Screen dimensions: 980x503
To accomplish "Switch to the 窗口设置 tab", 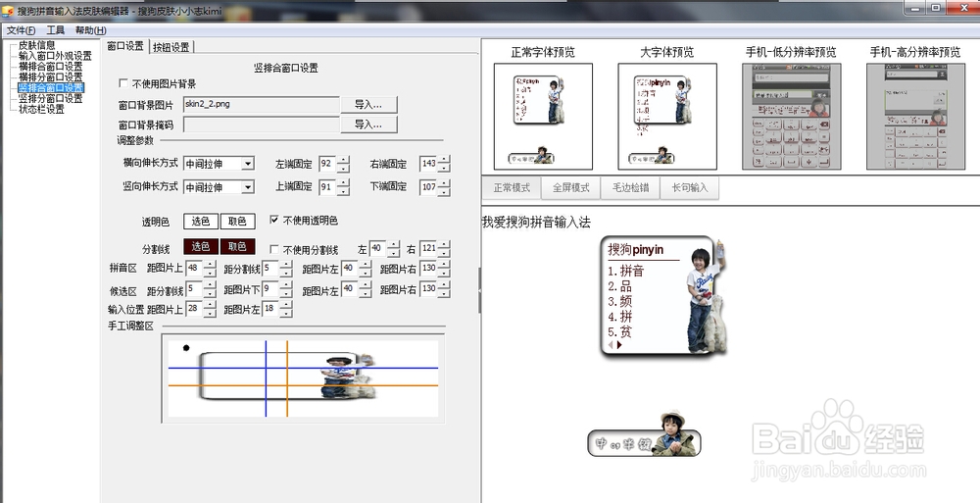I will [x=125, y=46].
